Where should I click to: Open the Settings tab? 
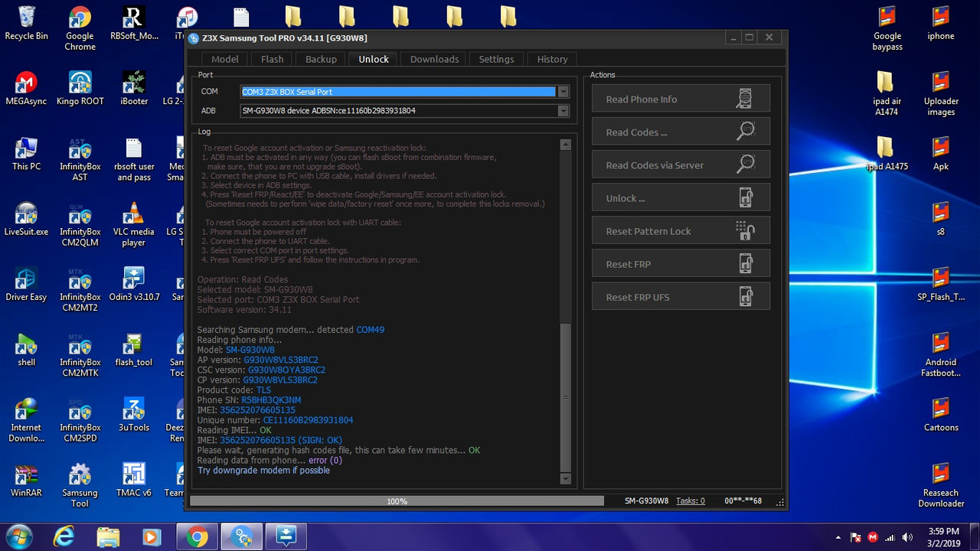click(496, 59)
